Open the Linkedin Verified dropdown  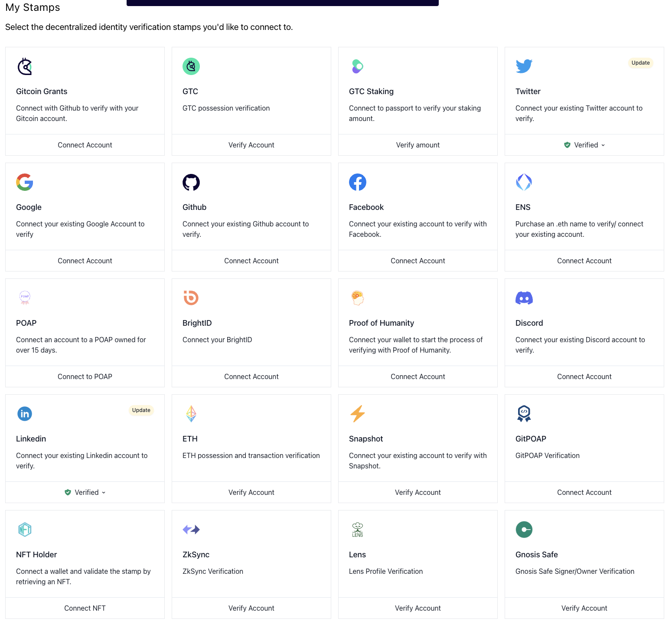pyautogui.click(x=85, y=492)
